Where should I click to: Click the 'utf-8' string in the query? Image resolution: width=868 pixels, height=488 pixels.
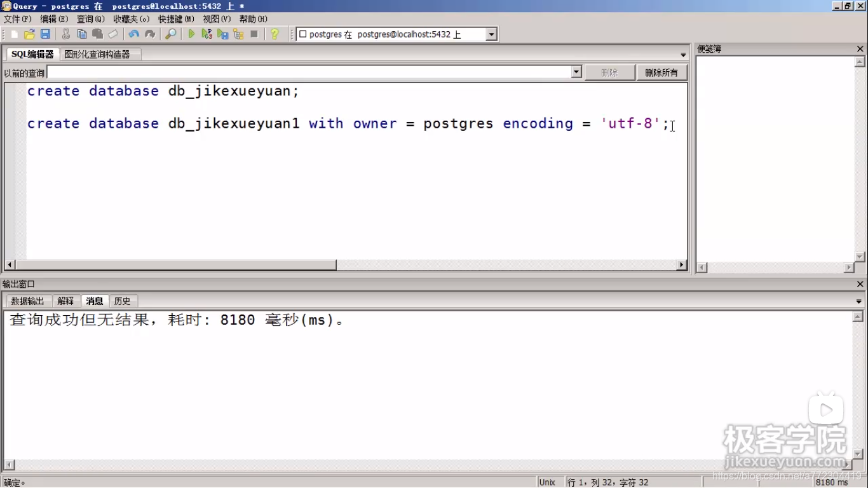tap(630, 123)
